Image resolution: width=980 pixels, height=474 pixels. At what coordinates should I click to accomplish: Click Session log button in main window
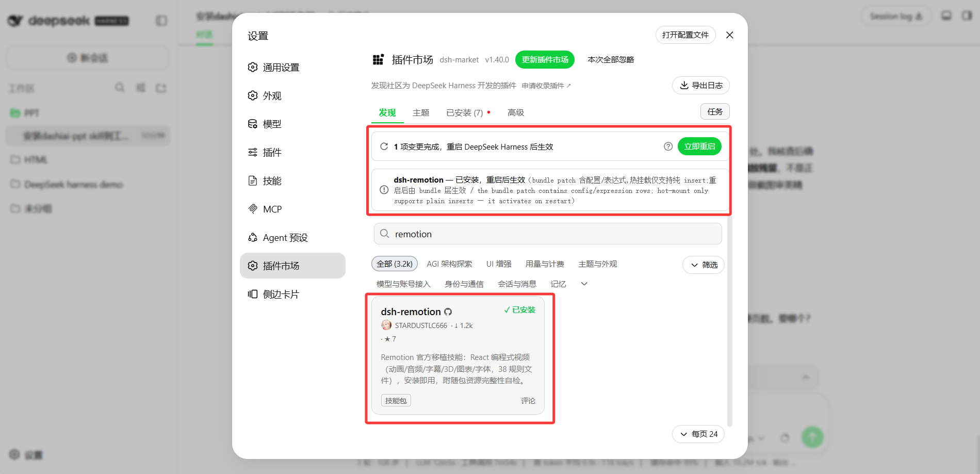(896, 17)
